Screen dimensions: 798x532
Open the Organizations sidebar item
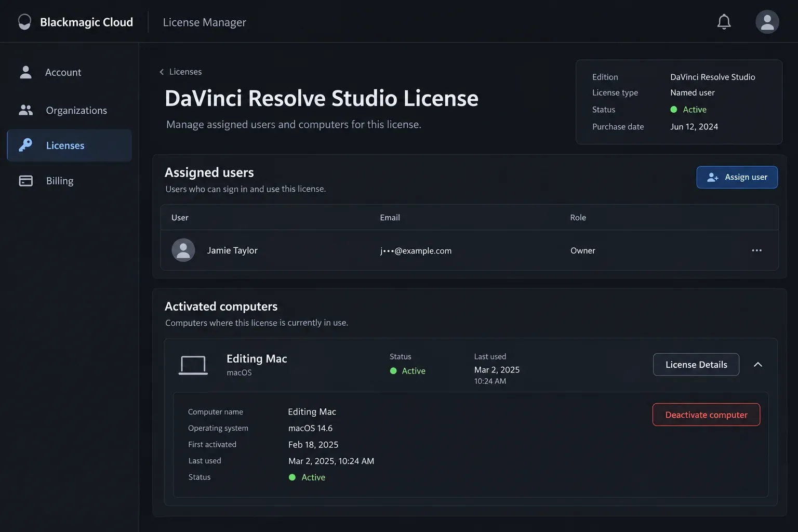[69, 110]
